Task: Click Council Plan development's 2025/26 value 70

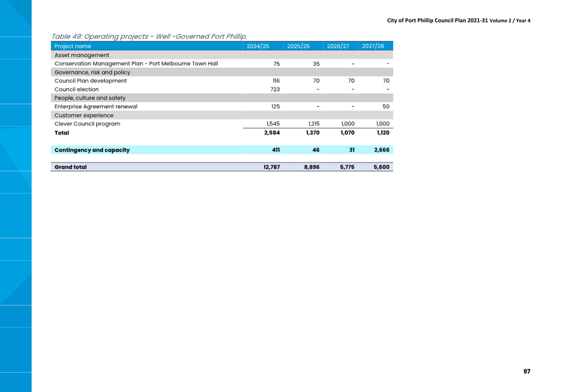Action: pyautogui.click(x=316, y=81)
